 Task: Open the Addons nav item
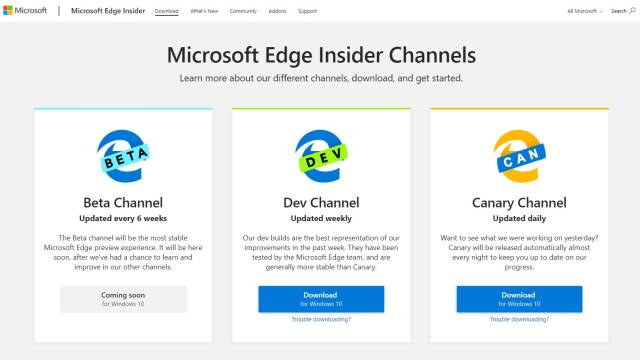[x=277, y=11]
